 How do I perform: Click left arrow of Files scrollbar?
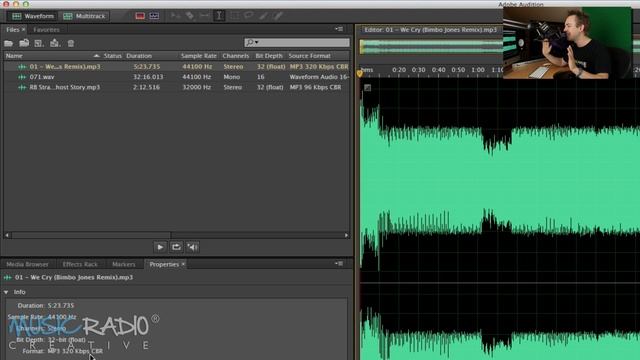pos(7,235)
